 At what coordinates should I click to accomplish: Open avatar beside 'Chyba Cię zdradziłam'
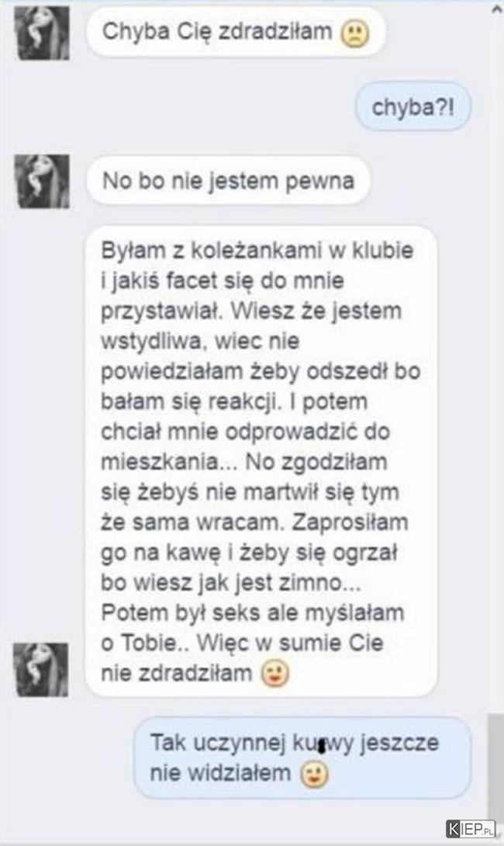pos(42,33)
